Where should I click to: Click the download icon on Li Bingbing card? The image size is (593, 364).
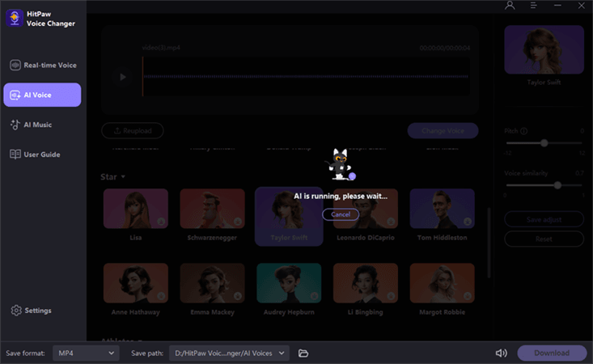[391, 296]
